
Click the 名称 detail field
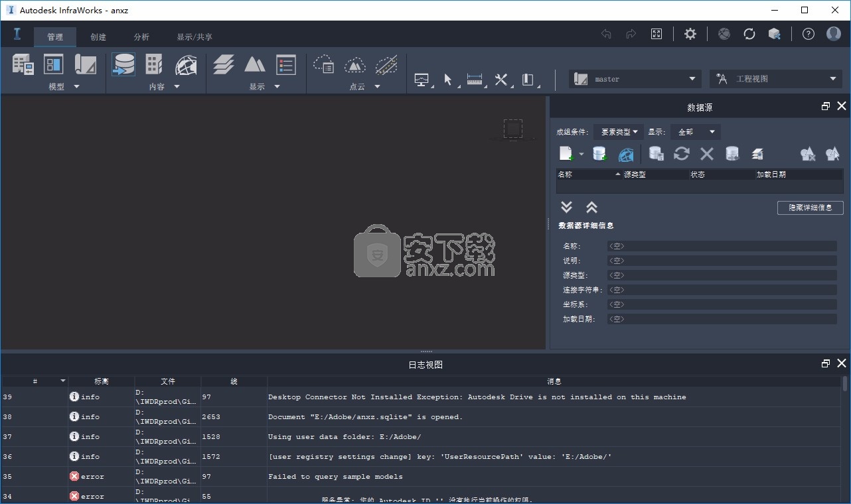pyautogui.click(x=722, y=246)
